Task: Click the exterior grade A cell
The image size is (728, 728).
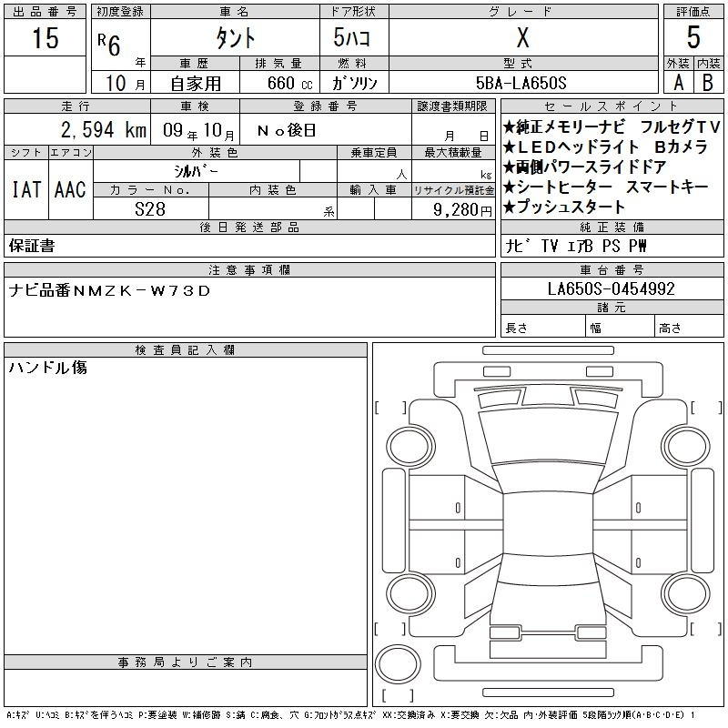Action: pos(677,82)
